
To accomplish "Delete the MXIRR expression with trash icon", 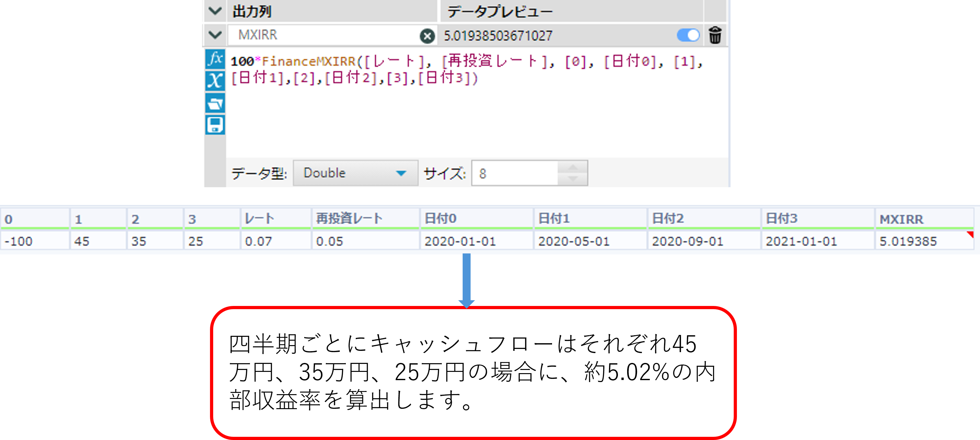I will click(715, 35).
